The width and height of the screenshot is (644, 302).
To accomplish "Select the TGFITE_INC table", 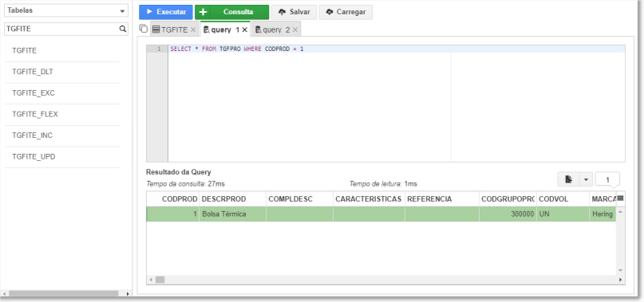I will (x=62, y=135).
